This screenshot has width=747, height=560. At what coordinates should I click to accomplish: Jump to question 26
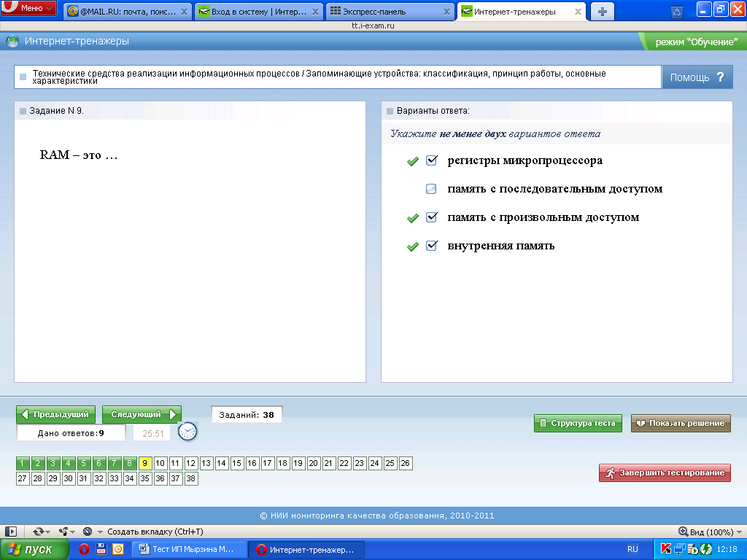coord(406,463)
